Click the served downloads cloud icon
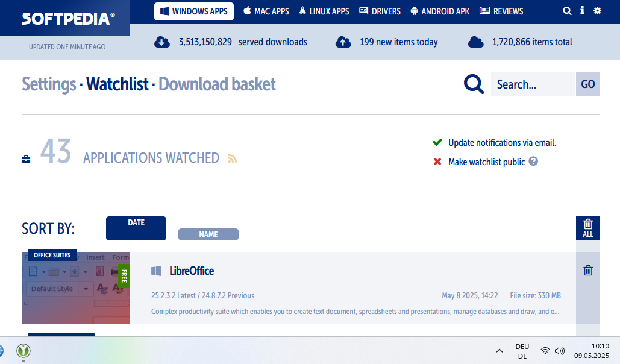The image size is (620, 364). pyautogui.click(x=162, y=42)
